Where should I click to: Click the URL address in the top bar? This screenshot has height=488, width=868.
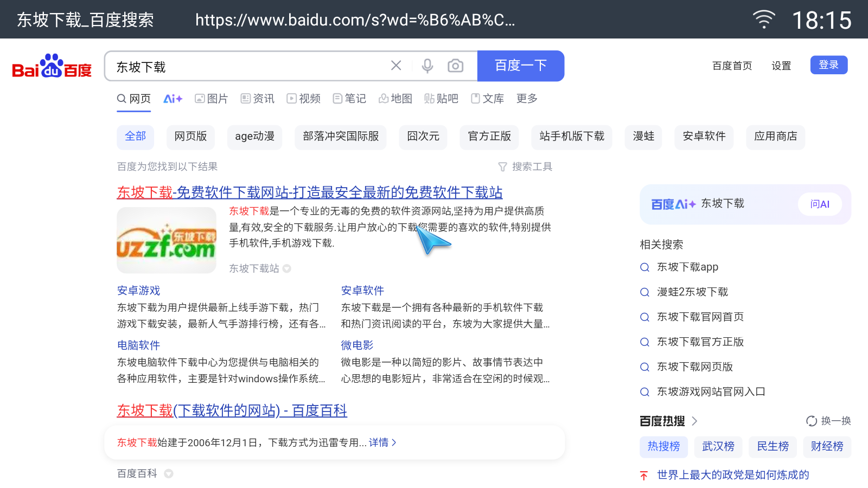coord(355,20)
